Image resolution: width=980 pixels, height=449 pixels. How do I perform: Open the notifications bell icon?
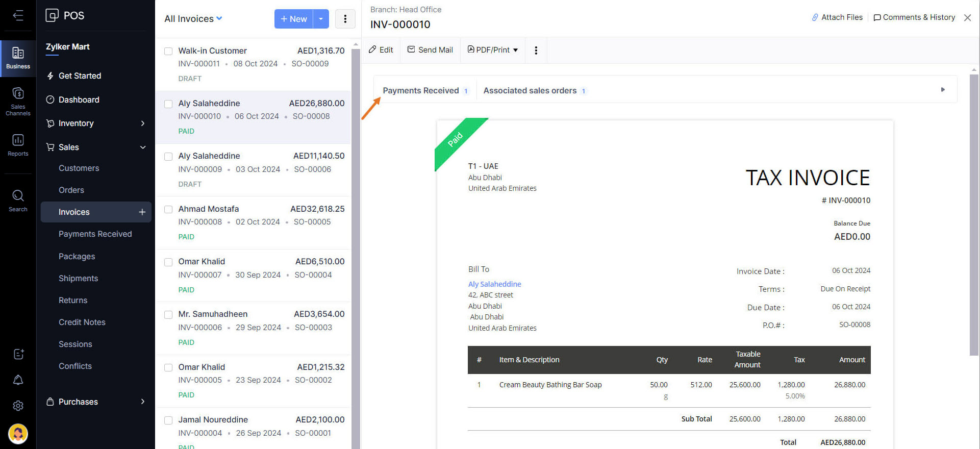tap(18, 380)
